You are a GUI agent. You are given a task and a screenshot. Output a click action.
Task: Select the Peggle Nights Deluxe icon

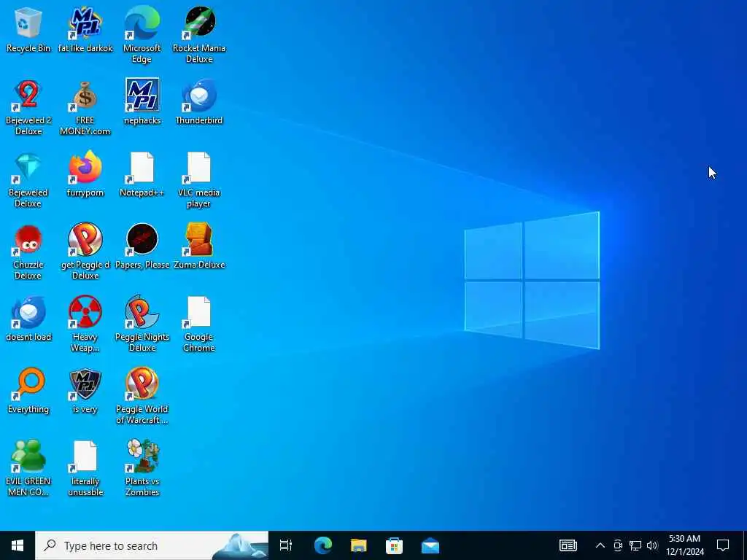click(142, 324)
